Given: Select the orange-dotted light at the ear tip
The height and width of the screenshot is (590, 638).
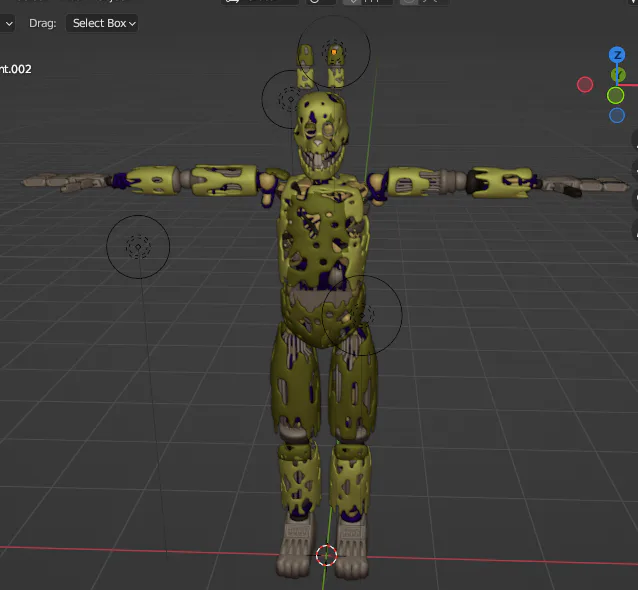Looking at the screenshot, I should point(334,52).
